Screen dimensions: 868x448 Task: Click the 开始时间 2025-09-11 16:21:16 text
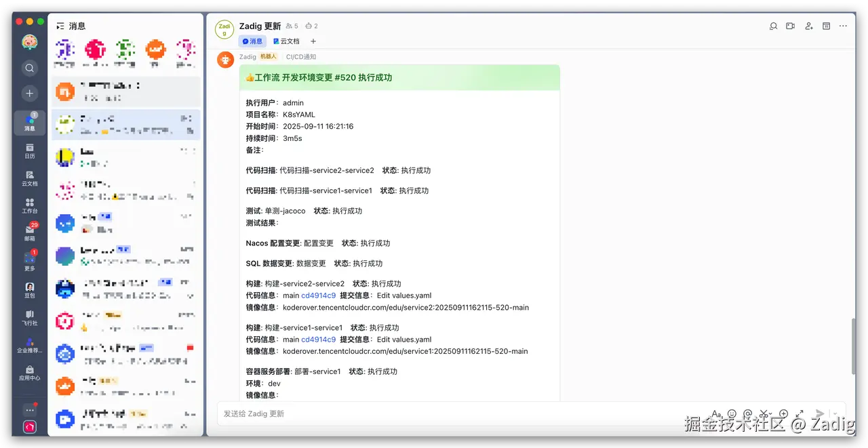coord(300,127)
